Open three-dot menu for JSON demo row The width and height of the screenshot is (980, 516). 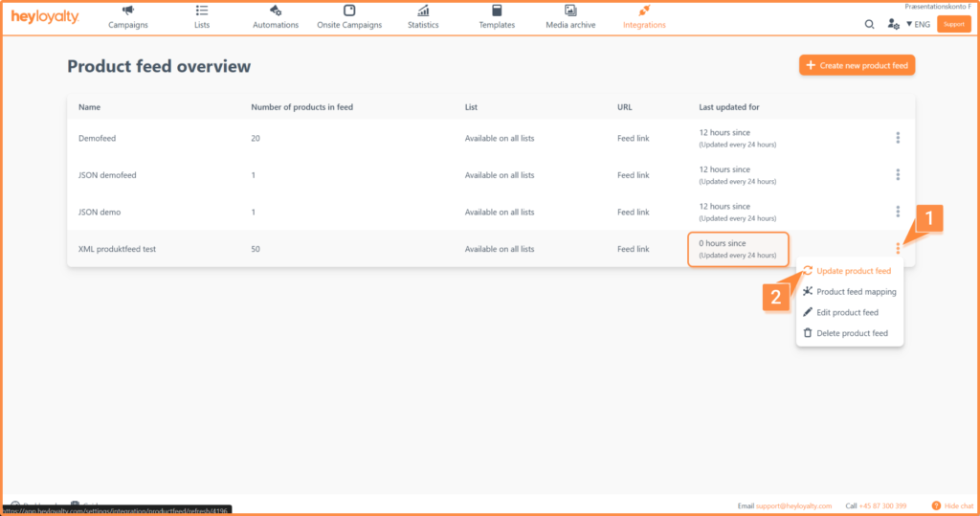pyautogui.click(x=898, y=212)
